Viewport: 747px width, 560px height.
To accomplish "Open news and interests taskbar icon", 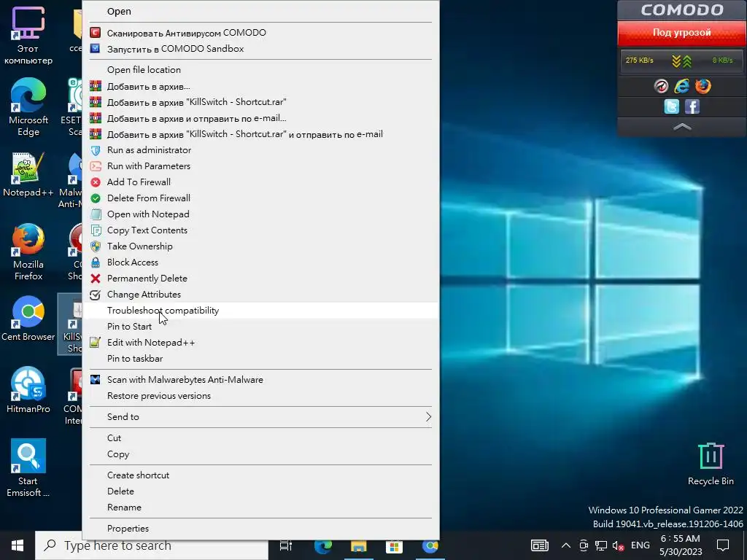I will coord(540,545).
